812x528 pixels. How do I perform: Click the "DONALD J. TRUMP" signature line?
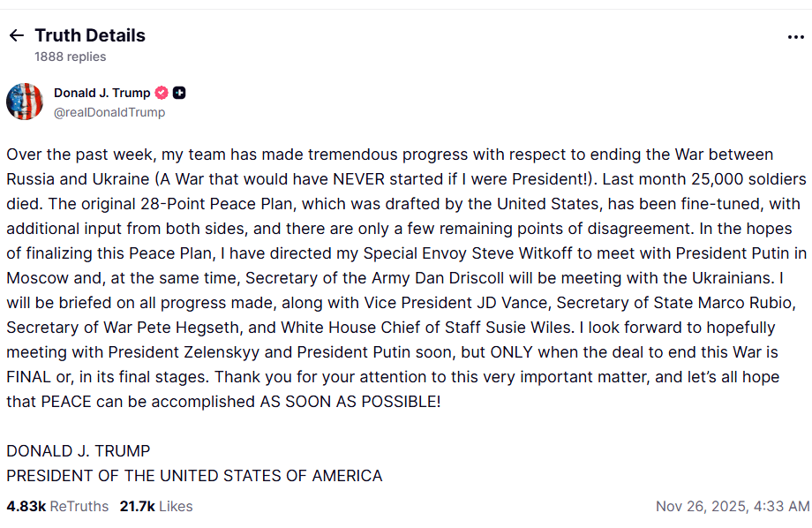pos(79,450)
